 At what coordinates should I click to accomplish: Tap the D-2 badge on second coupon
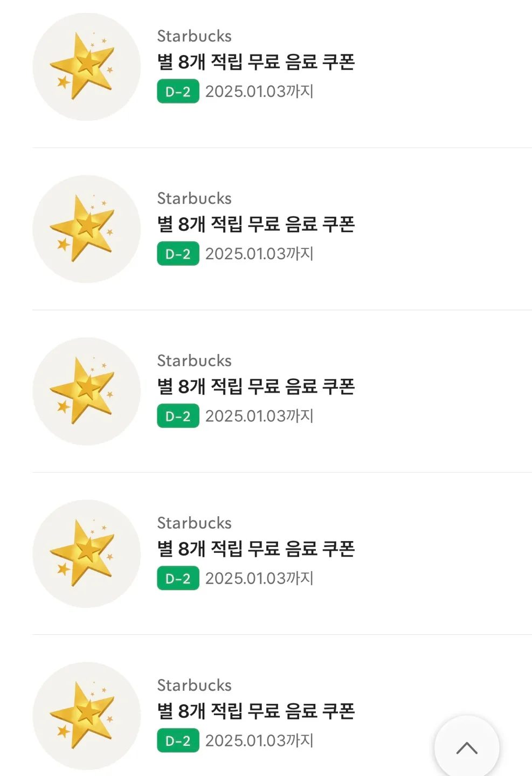click(x=178, y=254)
